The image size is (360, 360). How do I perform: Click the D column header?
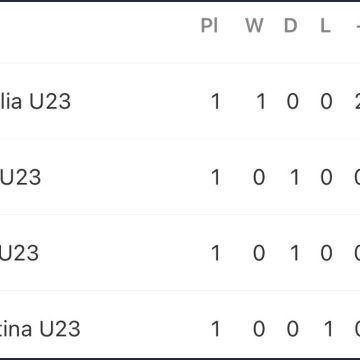pyautogui.click(x=290, y=25)
